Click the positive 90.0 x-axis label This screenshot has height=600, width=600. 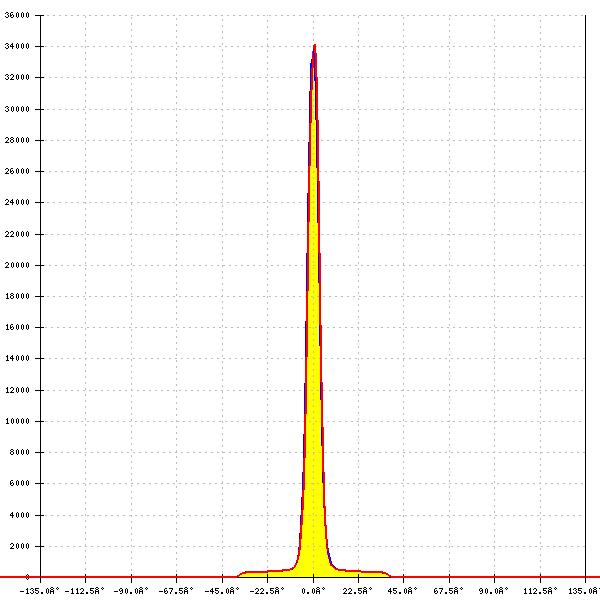[494, 591]
